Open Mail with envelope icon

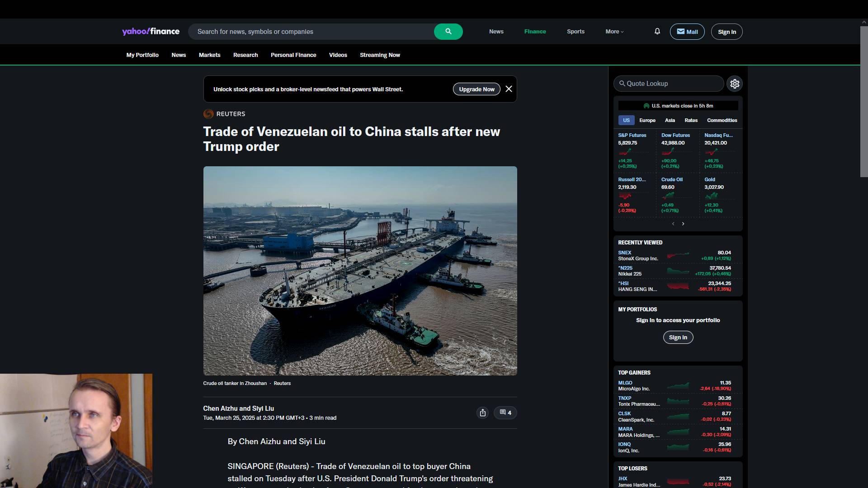[687, 32]
